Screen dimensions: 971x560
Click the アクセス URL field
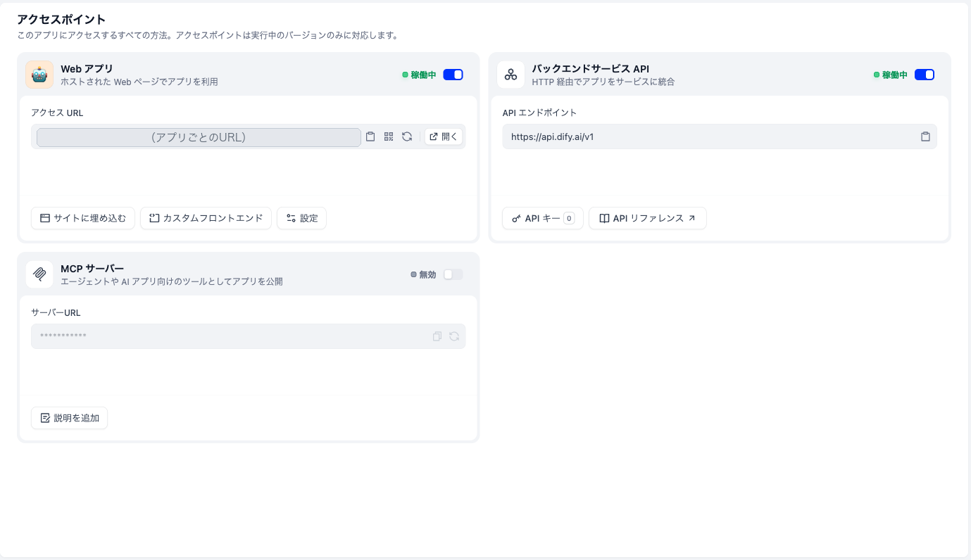(x=199, y=137)
